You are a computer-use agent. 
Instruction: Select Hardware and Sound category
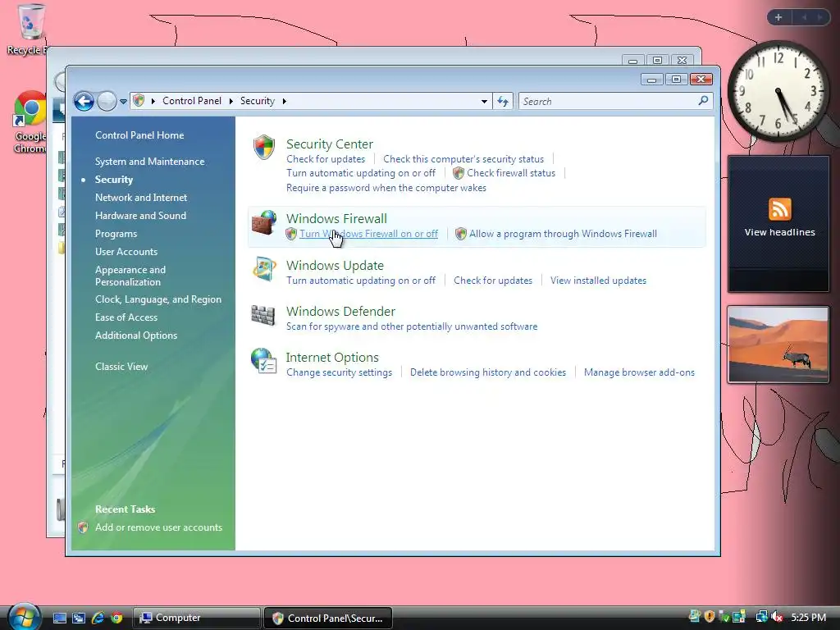coord(140,216)
